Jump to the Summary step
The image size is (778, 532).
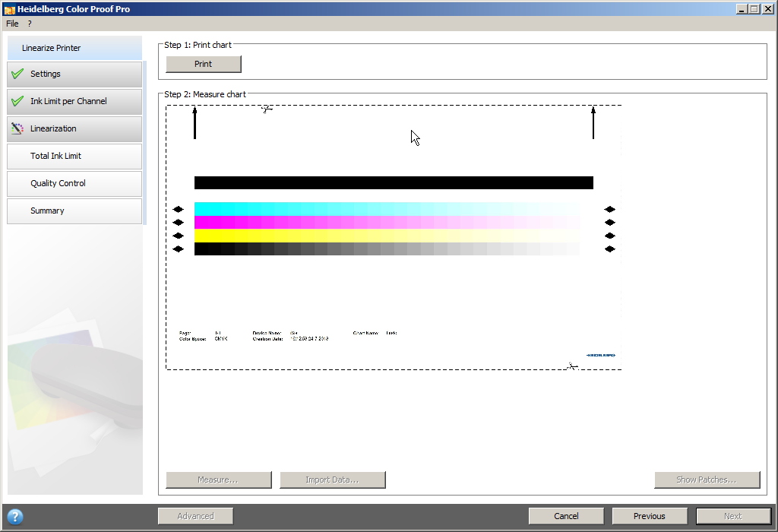[x=74, y=211]
